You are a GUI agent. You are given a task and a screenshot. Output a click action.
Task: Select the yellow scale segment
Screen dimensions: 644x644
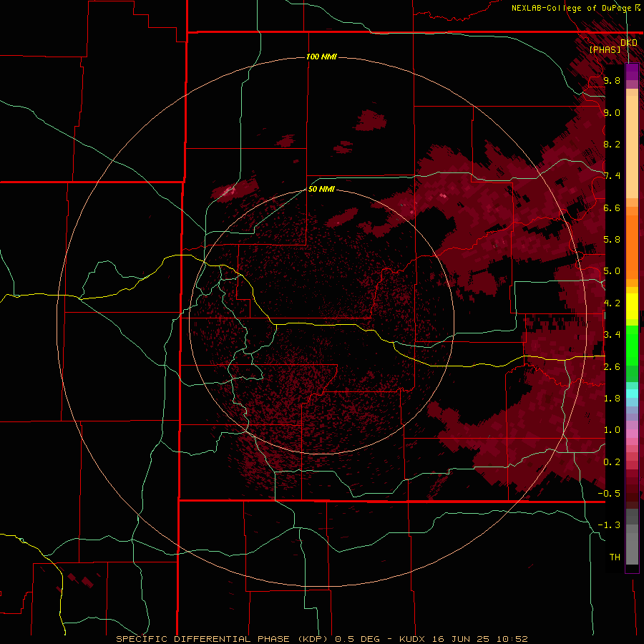click(x=632, y=306)
